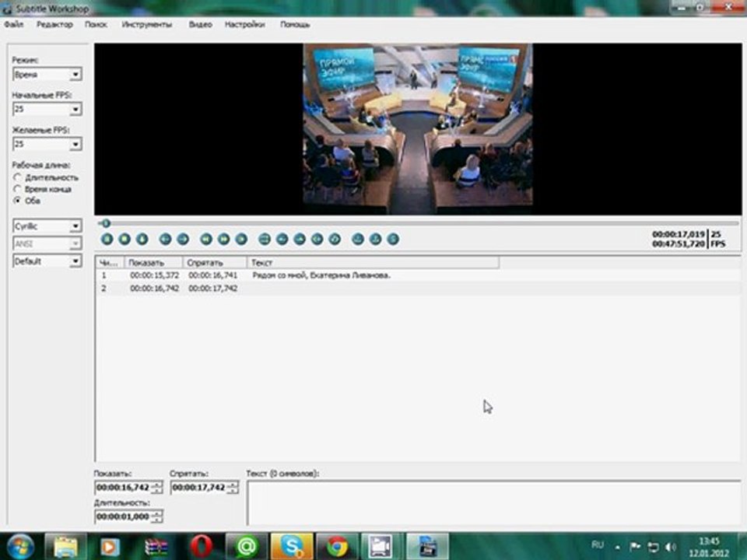Launch Opera from the taskbar

[201, 546]
